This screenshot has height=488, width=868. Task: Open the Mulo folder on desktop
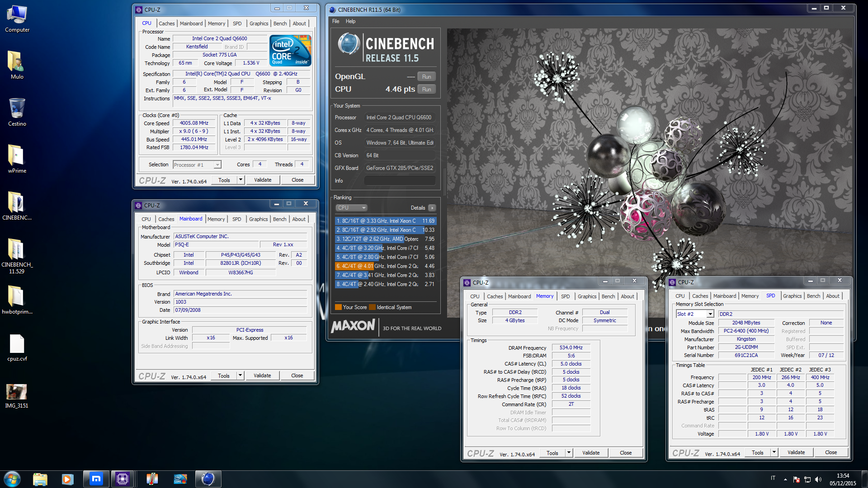pyautogui.click(x=17, y=65)
